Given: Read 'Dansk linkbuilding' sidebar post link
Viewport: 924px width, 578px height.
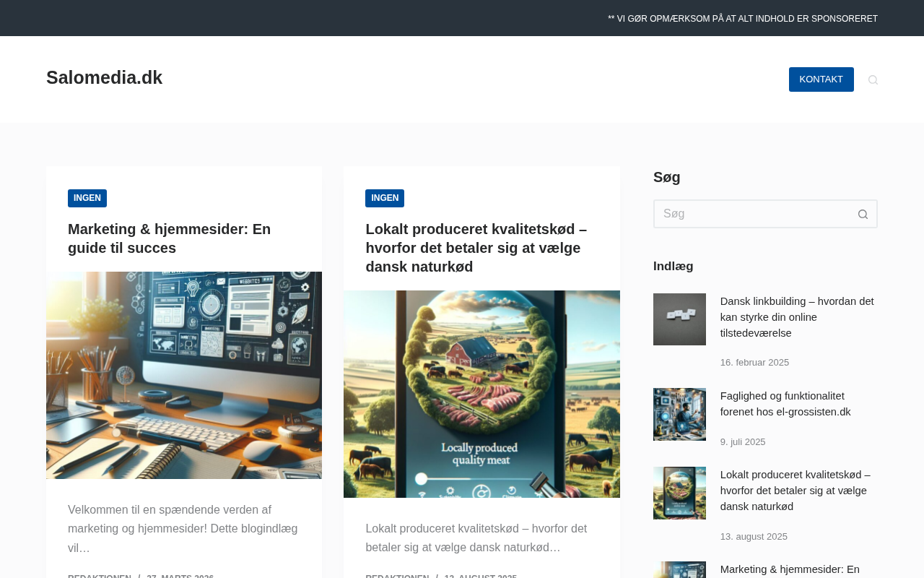Looking at the screenshot, I should (797, 317).
